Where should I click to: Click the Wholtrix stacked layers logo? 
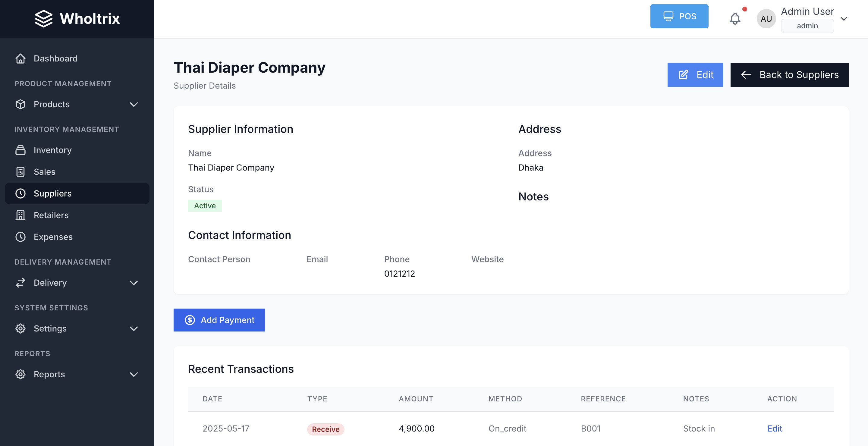coord(43,18)
